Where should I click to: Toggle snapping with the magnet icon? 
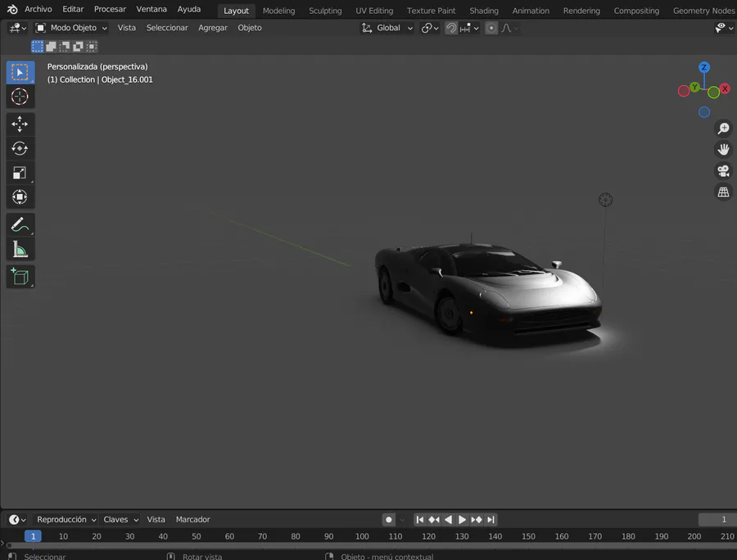coord(451,28)
